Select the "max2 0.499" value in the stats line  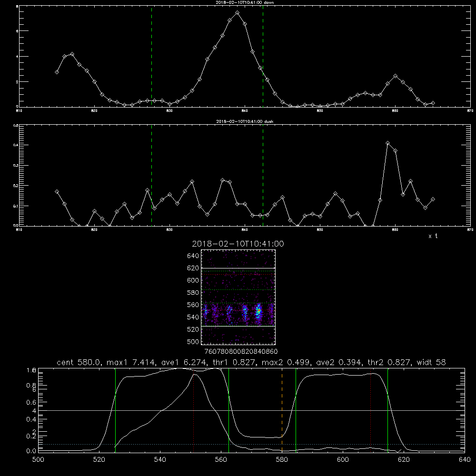(286, 362)
